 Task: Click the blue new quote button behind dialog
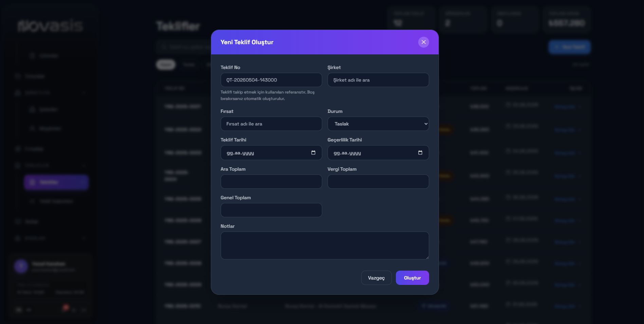click(x=569, y=47)
